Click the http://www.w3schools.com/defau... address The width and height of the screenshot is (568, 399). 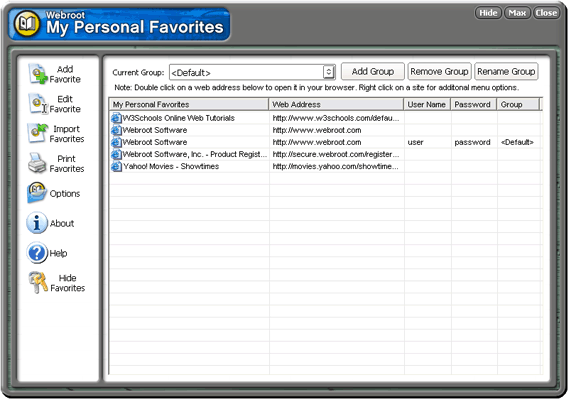(x=336, y=118)
